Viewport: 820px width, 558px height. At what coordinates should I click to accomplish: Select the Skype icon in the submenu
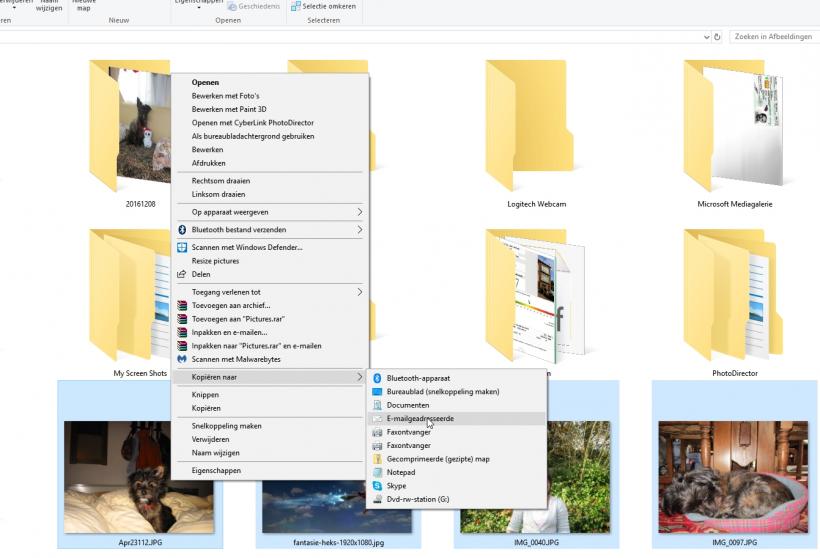(377, 486)
